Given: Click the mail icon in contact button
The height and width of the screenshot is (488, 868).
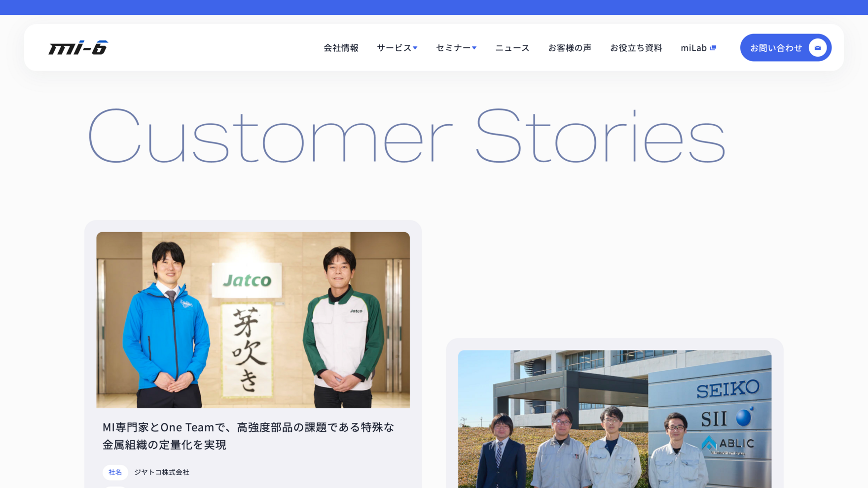Looking at the screenshot, I should tap(817, 48).
